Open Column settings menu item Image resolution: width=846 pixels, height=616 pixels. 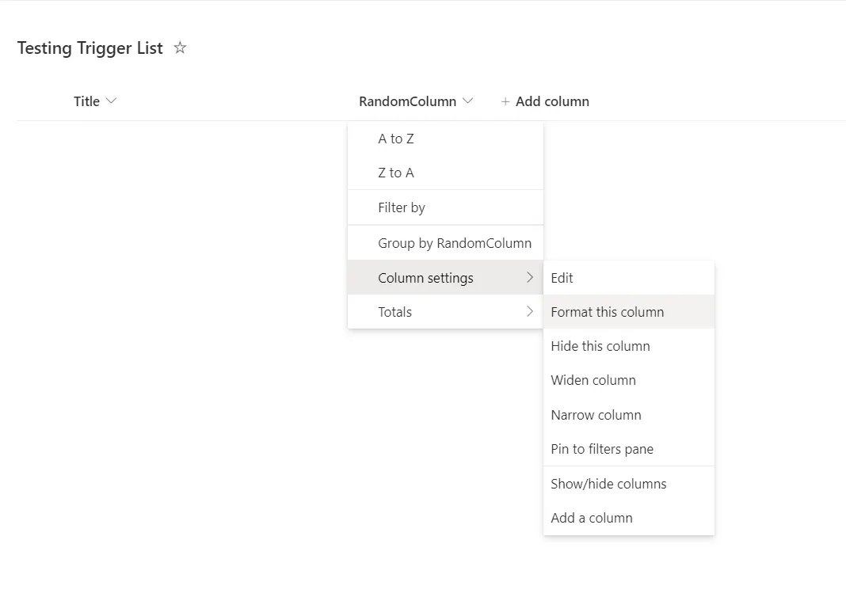pyautogui.click(x=425, y=278)
